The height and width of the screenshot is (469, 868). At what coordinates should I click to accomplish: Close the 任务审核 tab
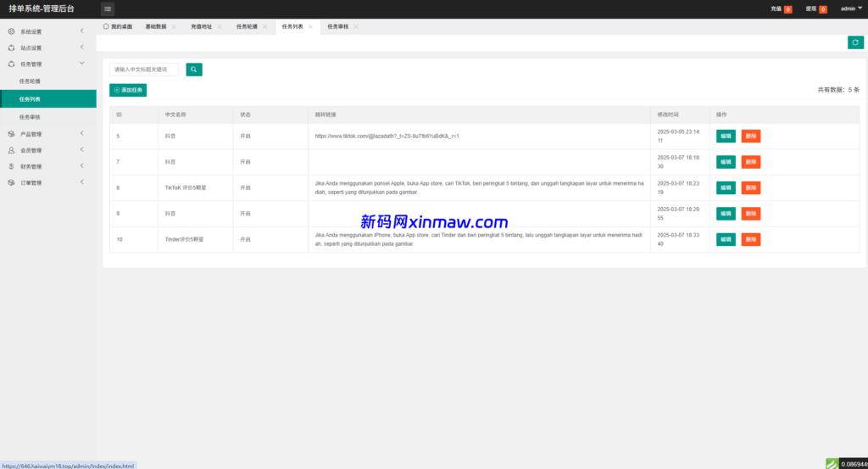tap(355, 26)
